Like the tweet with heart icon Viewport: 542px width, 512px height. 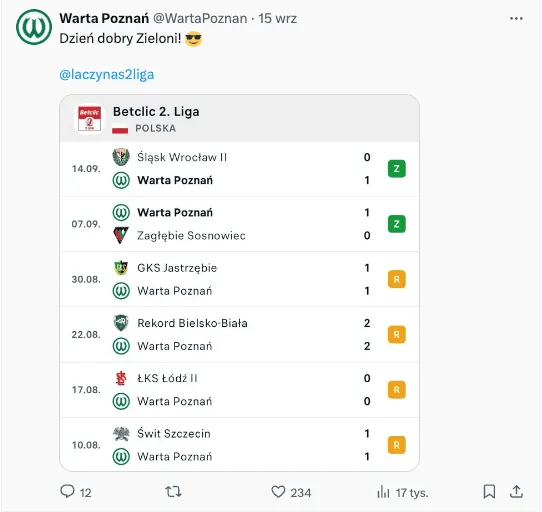tap(278, 492)
